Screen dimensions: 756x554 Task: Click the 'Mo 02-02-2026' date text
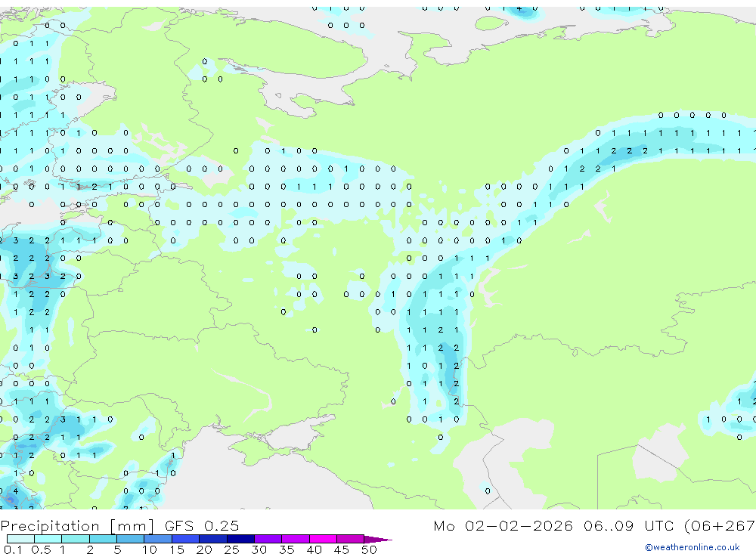[503, 525]
